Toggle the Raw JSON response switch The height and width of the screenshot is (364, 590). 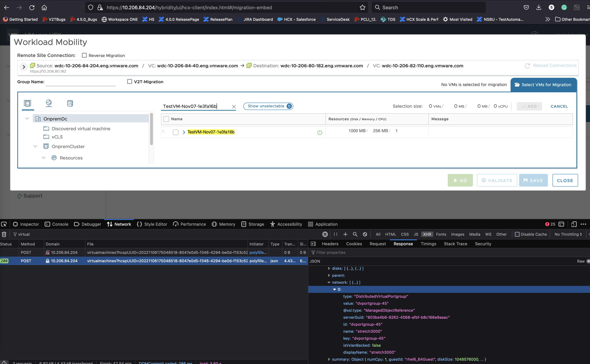[588, 261]
